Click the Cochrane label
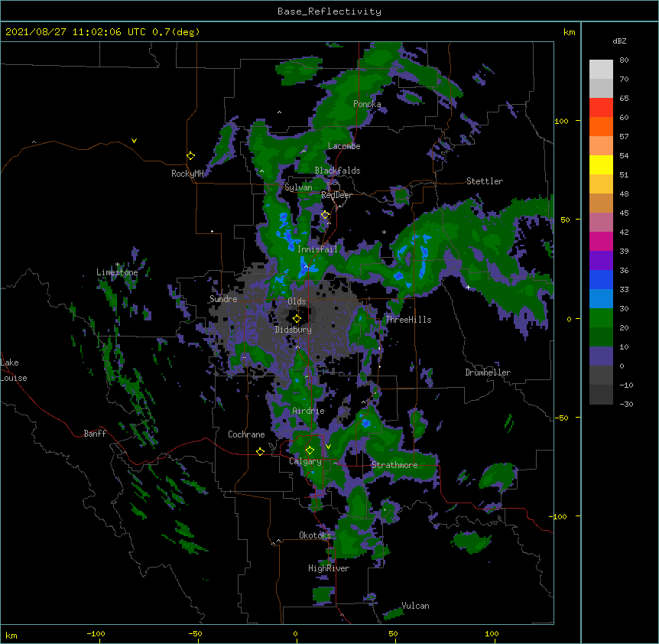Viewport: 659px width, 644px height. [246, 434]
